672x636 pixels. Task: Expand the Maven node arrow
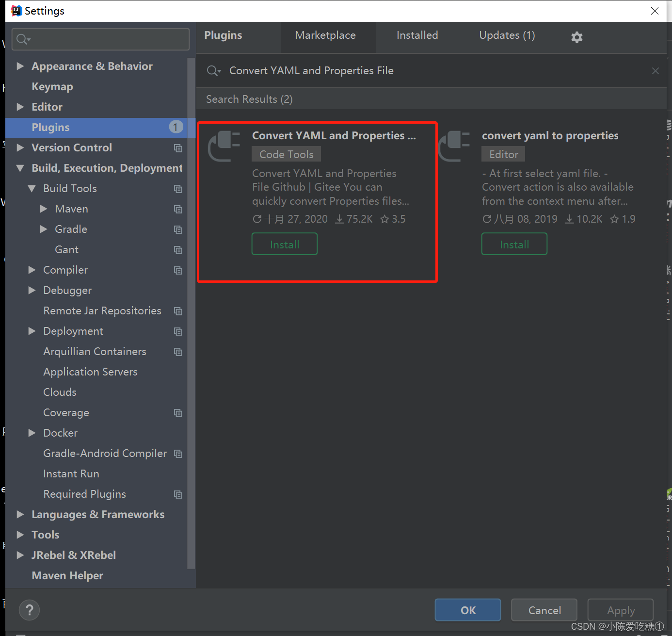tap(43, 209)
